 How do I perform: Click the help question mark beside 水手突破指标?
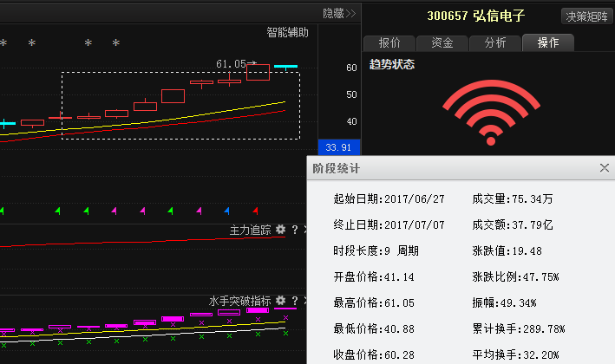click(x=294, y=301)
